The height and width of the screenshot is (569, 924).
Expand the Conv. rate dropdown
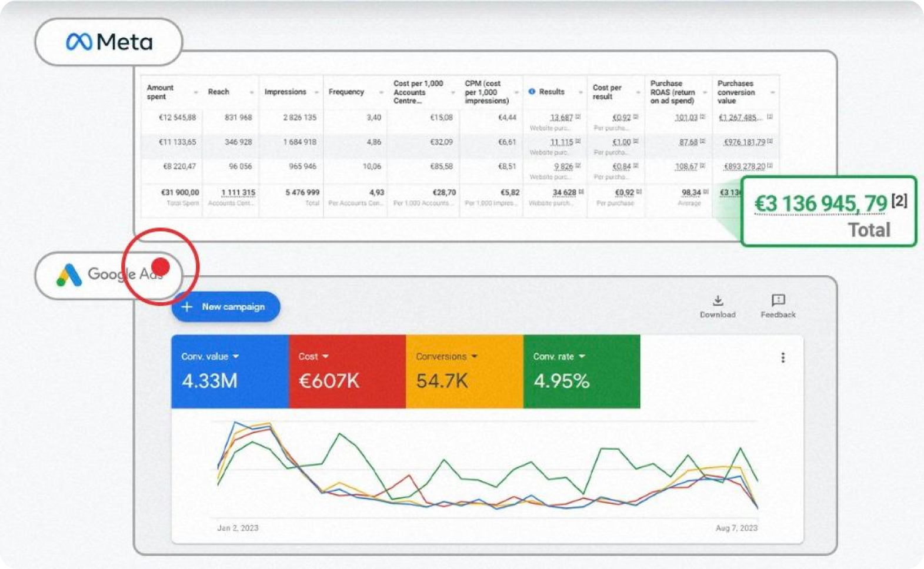pyautogui.click(x=582, y=357)
